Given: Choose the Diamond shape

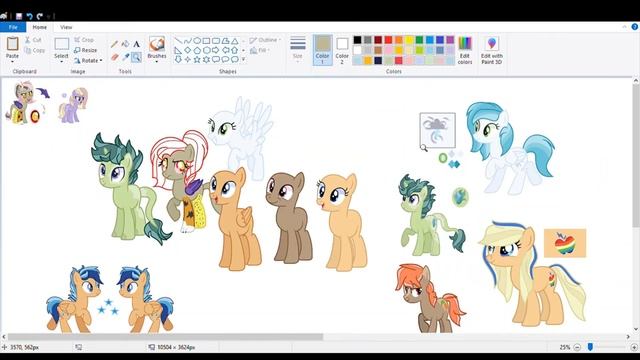Looking at the screenshot, I should [187, 50].
